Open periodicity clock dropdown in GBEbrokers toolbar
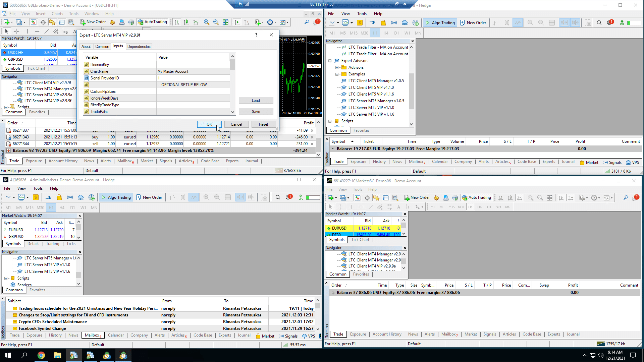The width and height of the screenshot is (644, 362). pos(275,22)
